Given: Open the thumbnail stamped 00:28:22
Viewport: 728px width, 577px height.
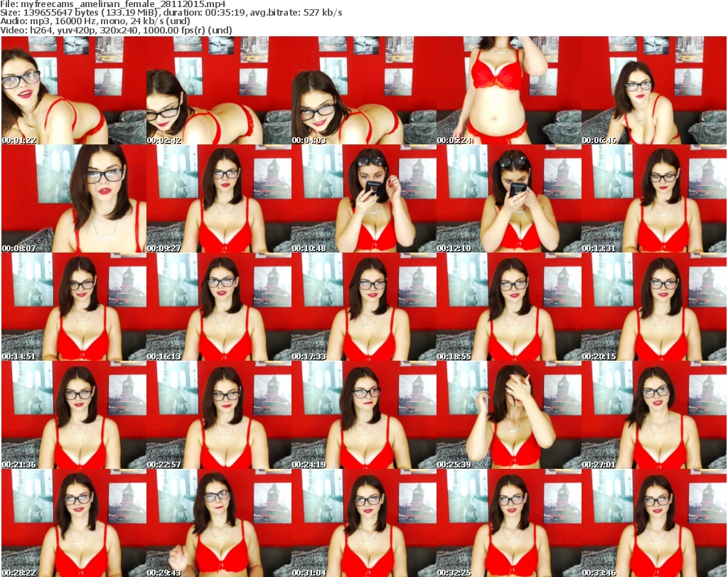Looking at the screenshot, I should click(74, 523).
